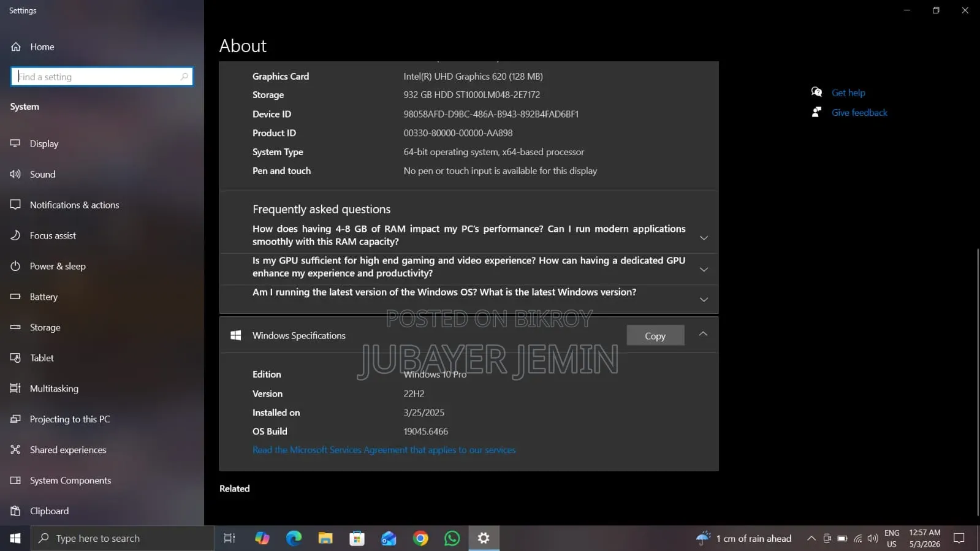Click the Version value 22H2
The width and height of the screenshot is (980, 551).
414,394
